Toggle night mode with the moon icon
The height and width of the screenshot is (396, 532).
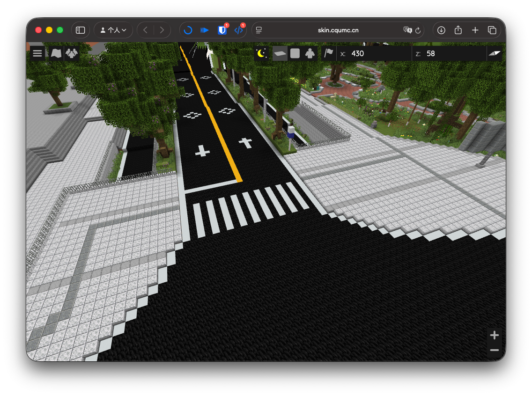pos(261,53)
